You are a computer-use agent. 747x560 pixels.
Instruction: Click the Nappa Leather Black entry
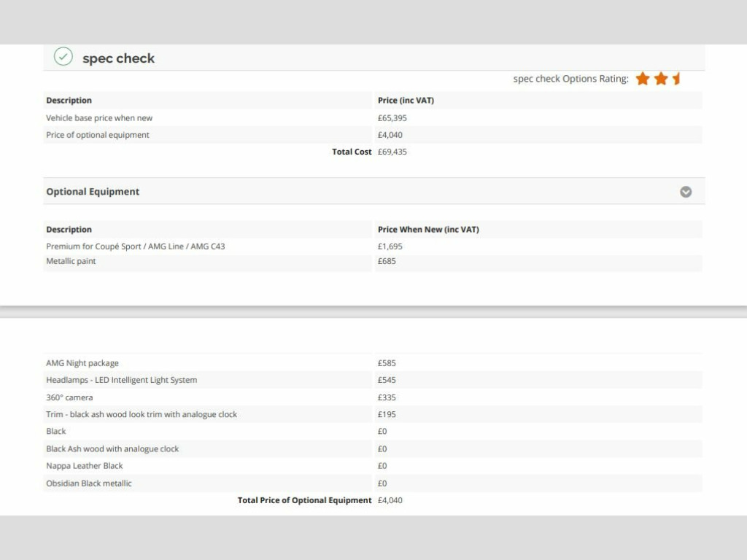[85, 466]
